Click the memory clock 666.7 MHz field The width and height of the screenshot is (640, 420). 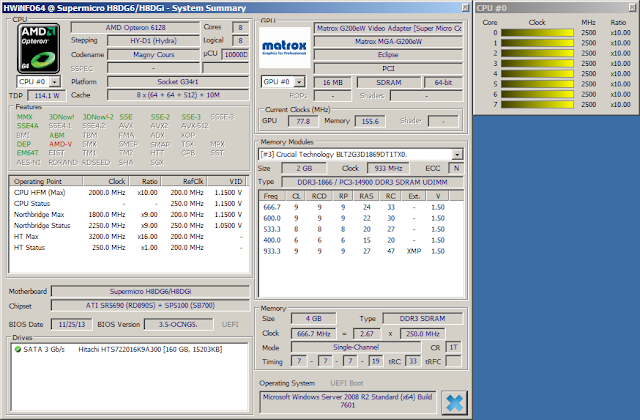313,334
